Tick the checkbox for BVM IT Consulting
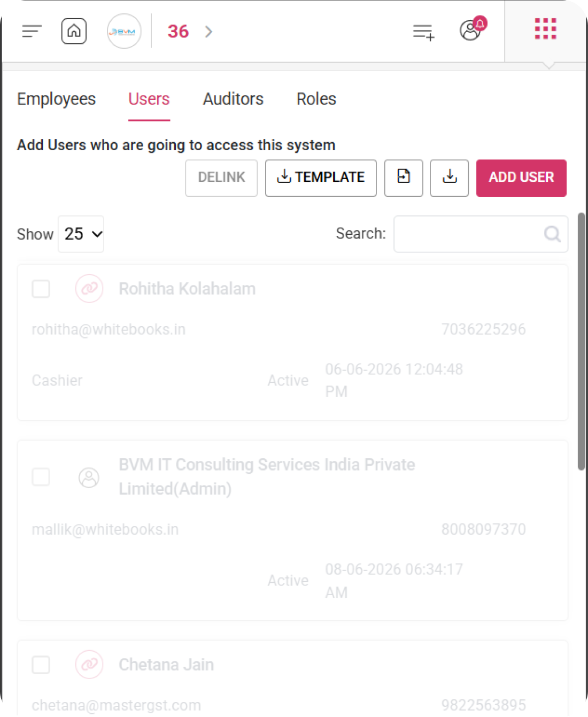The width and height of the screenshot is (588, 717). pos(41,476)
